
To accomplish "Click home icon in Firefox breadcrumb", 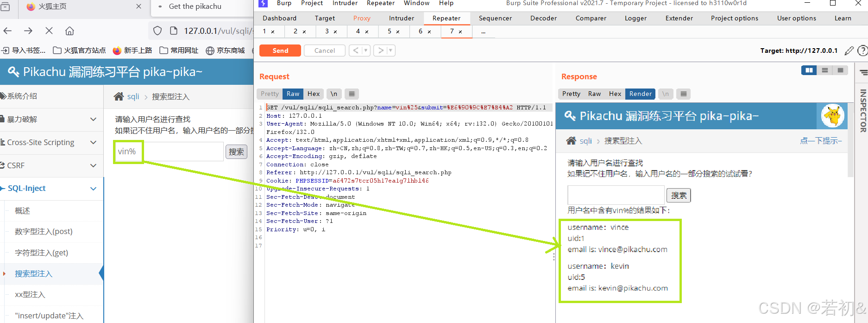I will coord(119,96).
